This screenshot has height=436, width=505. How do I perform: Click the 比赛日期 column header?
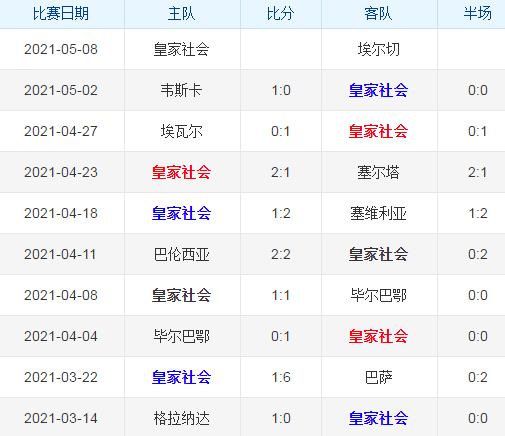(61, 14)
